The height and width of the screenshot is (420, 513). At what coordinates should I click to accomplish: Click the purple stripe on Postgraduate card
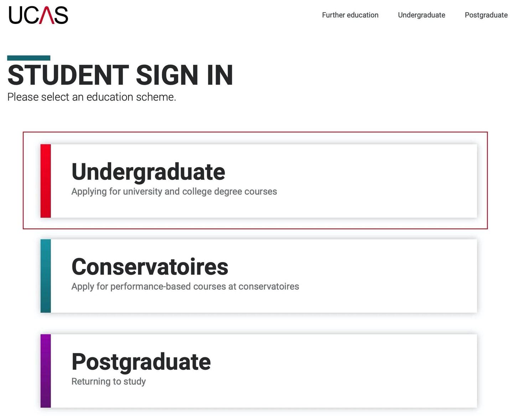[46, 371]
